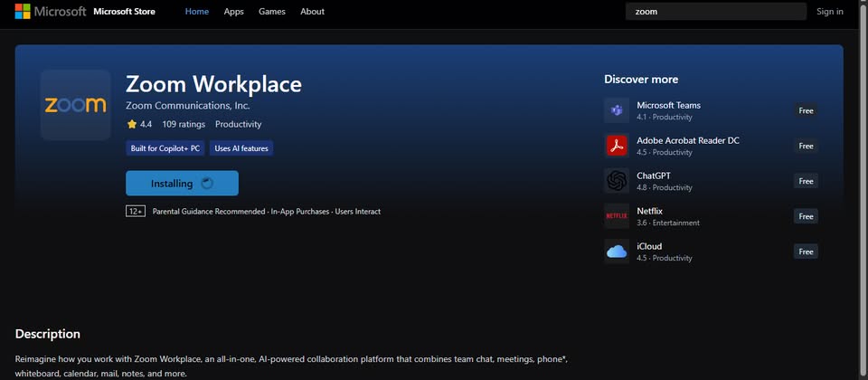Viewport: 868px width, 380px height.
Task: Go to the Home tab
Action: point(196,12)
